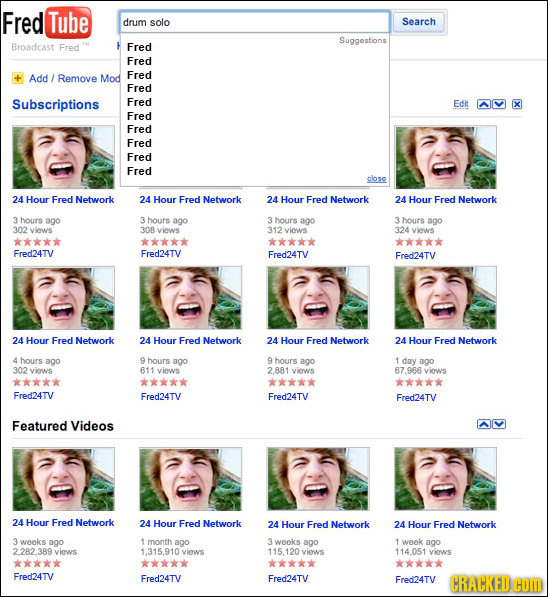Move Featured Videos module down
Viewport: 548px width, 597px height.
pos(499,424)
